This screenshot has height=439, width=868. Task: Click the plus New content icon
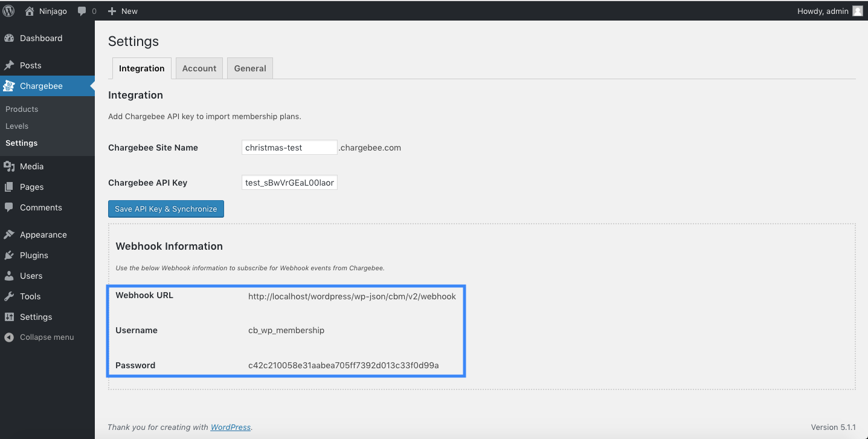[112, 11]
